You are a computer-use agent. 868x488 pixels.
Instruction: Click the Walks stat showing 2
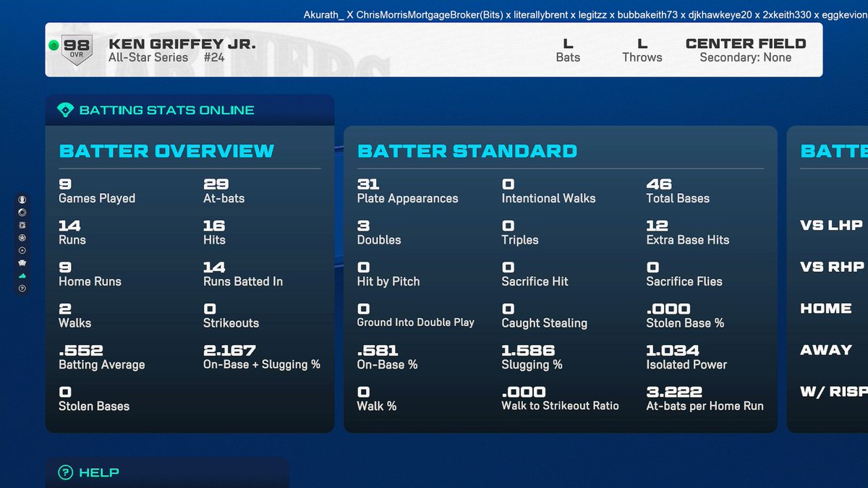click(75, 316)
